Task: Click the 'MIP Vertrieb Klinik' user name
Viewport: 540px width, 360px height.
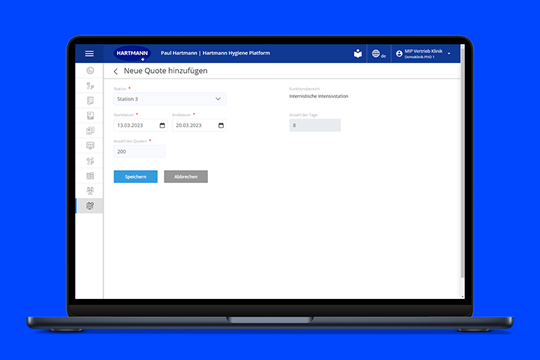Action: tap(423, 51)
